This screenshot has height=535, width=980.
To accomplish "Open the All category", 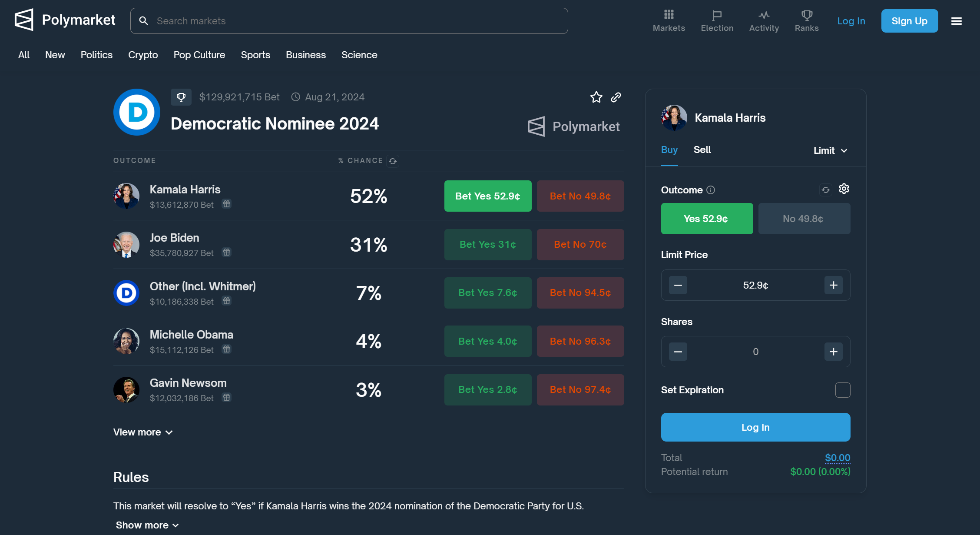I will click(24, 55).
